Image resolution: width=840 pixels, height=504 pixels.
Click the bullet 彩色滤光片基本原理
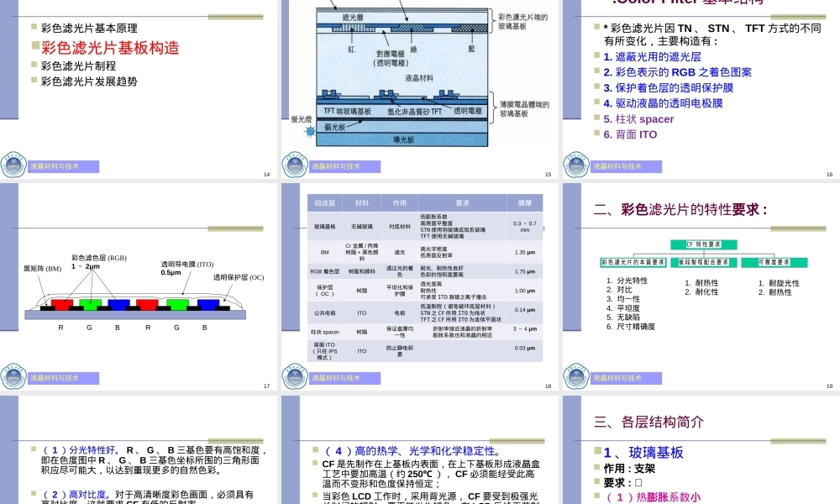[89, 28]
